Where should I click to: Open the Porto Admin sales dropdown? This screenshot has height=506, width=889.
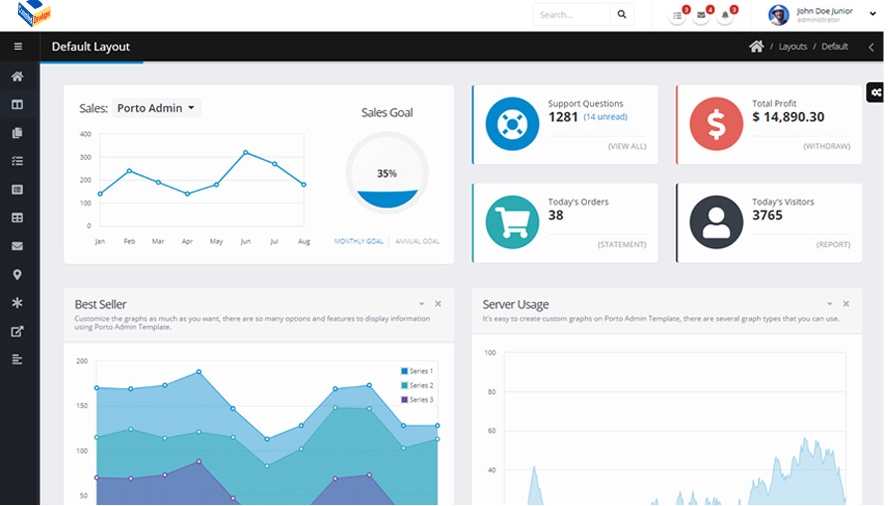coord(156,108)
